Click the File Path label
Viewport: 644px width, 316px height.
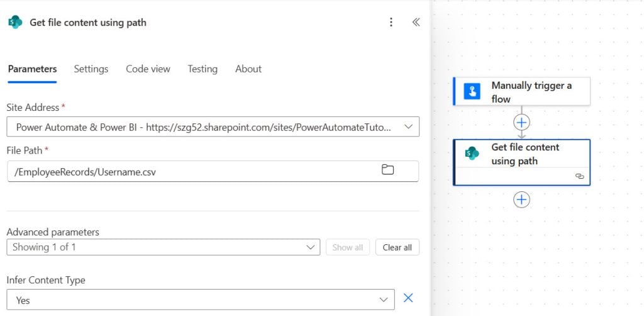click(x=25, y=150)
